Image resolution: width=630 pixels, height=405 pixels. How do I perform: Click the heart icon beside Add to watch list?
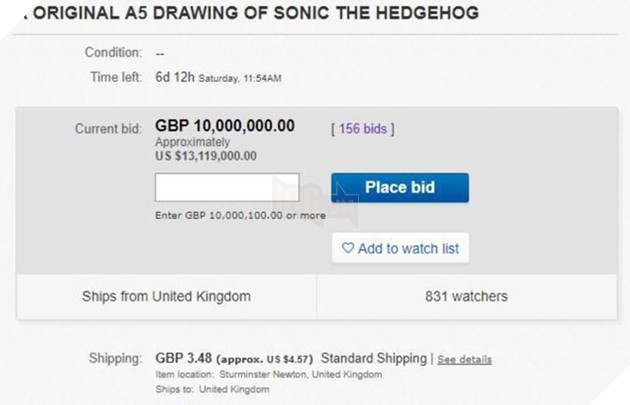pyautogui.click(x=347, y=248)
